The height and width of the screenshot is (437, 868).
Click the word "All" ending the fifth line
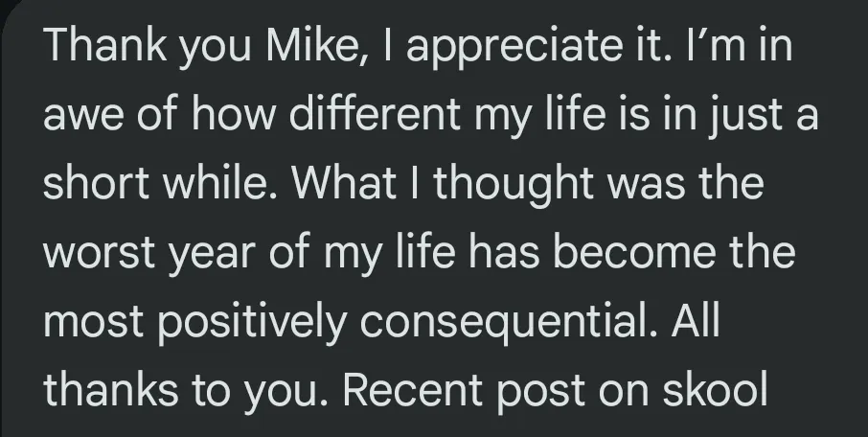point(696,319)
